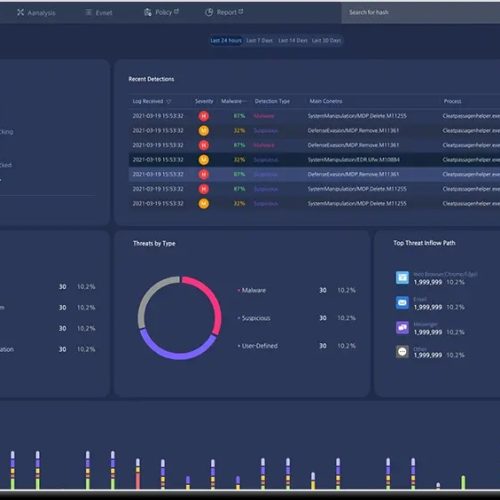This screenshot has height=500, width=500.
Task: Select the Last 7 Days time range
Action: (259, 41)
